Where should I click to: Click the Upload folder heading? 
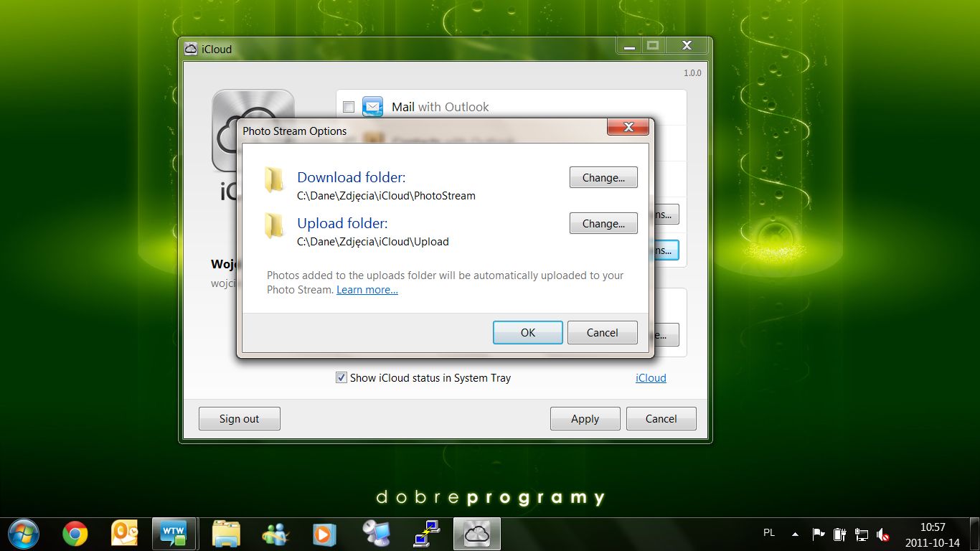tap(342, 223)
